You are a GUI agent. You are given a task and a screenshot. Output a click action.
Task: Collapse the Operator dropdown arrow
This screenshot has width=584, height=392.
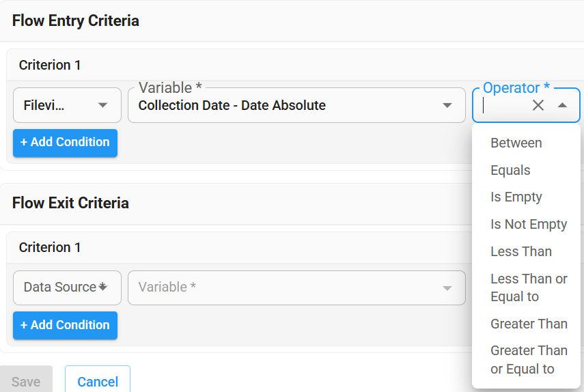pos(562,105)
